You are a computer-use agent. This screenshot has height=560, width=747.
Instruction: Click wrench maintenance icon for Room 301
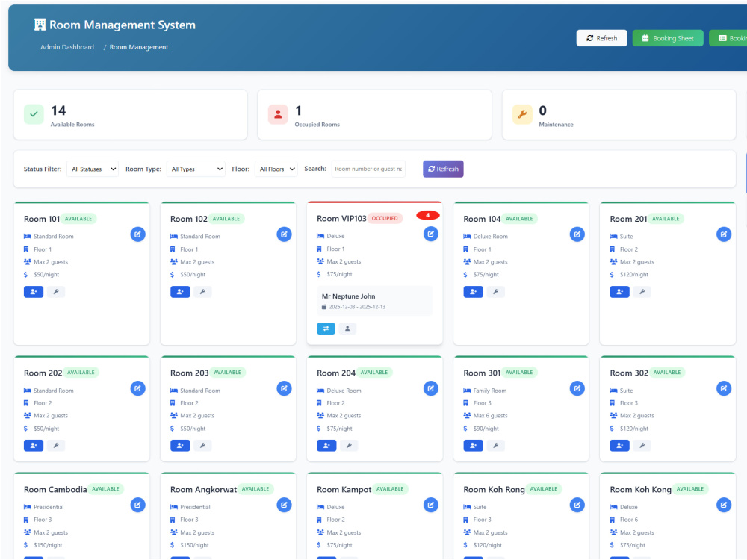(x=495, y=446)
